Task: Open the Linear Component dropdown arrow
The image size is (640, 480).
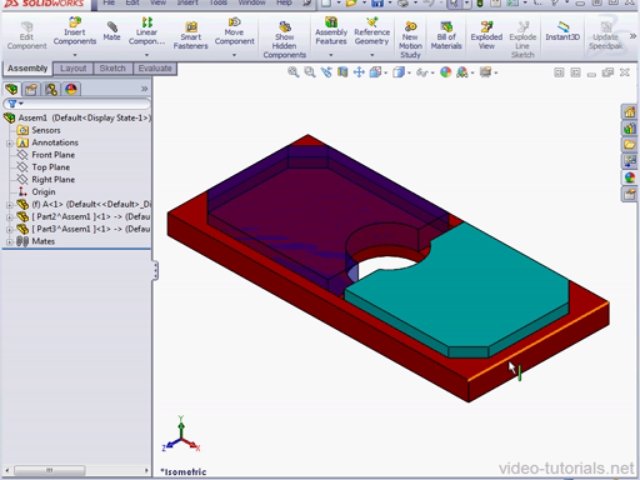Action: tap(147, 54)
